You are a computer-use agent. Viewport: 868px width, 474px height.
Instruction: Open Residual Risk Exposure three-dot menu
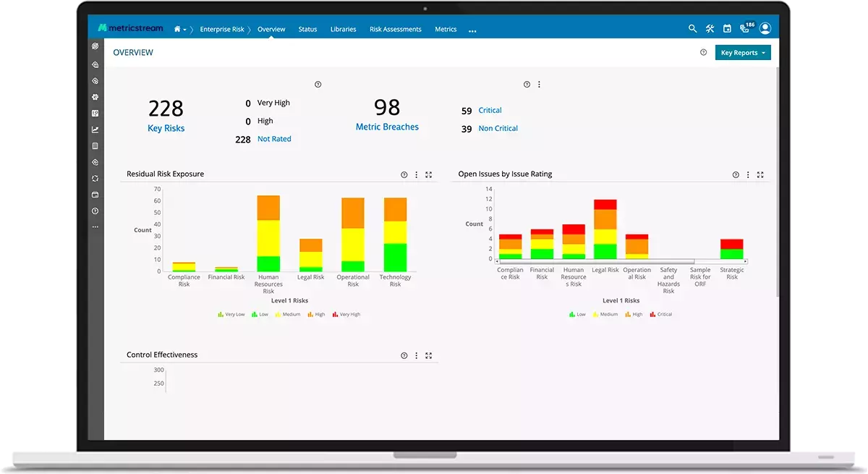coord(416,174)
